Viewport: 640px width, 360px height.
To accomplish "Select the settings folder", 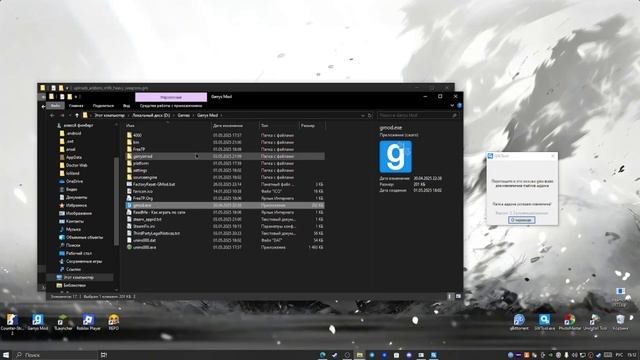I will pyautogui.click(x=225, y=170).
